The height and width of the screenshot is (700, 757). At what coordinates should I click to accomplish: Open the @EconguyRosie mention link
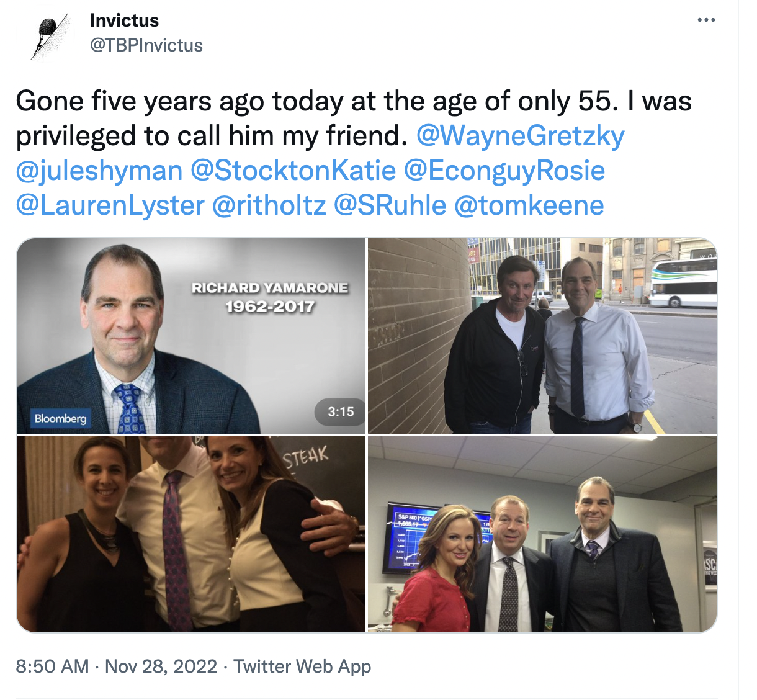pos(504,171)
